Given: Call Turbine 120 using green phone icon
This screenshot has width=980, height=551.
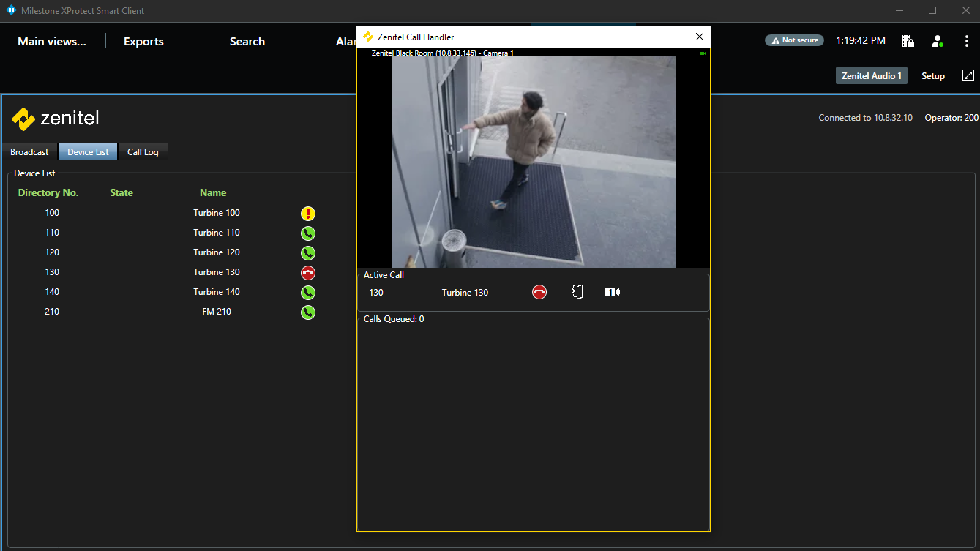Looking at the screenshot, I should click(308, 253).
